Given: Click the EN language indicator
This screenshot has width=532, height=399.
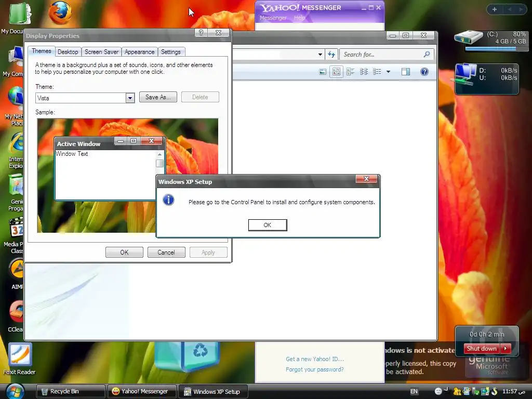Looking at the screenshot, I should [414, 391].
